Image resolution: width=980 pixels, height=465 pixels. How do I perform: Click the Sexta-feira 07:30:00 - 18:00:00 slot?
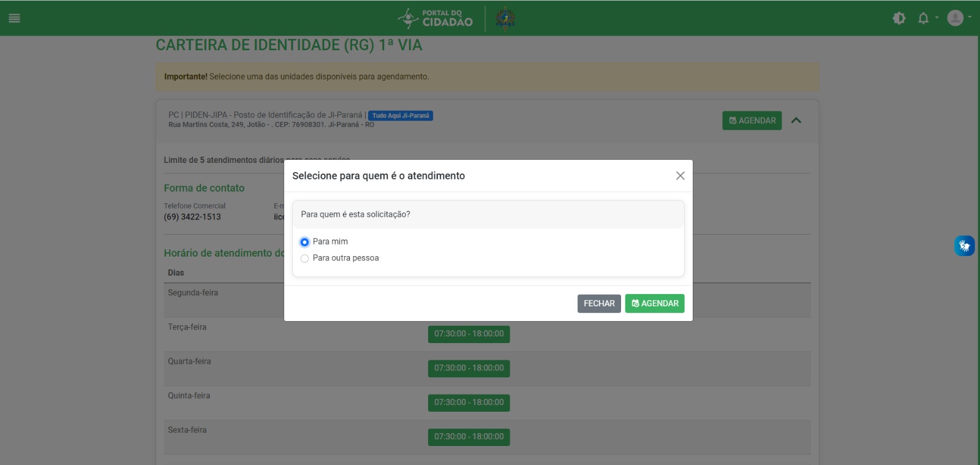pos(469,437)
